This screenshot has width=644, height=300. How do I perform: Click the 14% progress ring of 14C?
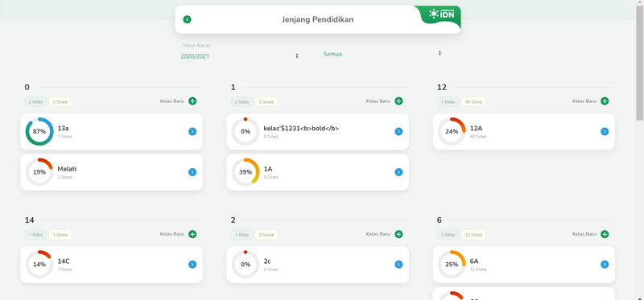click(x=39, y=265)
